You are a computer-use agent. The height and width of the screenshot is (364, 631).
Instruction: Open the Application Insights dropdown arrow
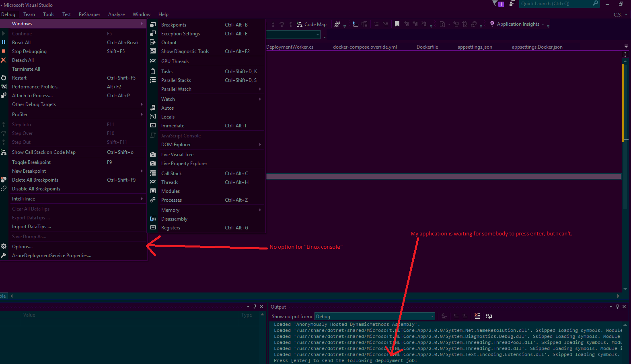[543, 24]
